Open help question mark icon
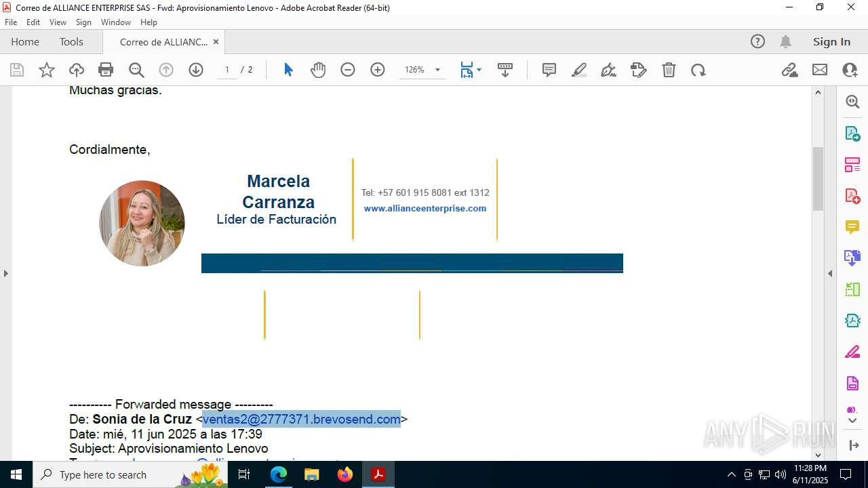Screen dimensions: 868x488 tap(757, 41)
